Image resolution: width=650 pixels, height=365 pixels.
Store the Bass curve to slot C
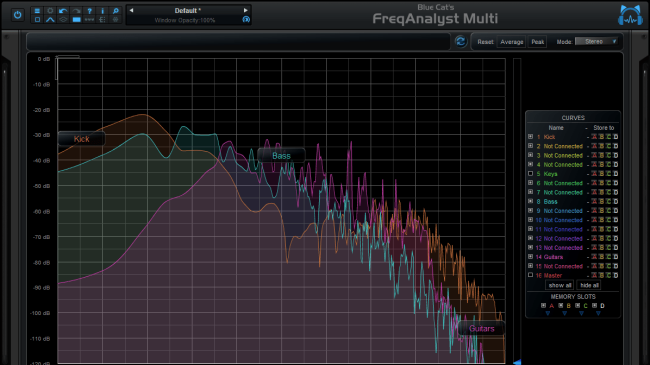pos(609,202)
